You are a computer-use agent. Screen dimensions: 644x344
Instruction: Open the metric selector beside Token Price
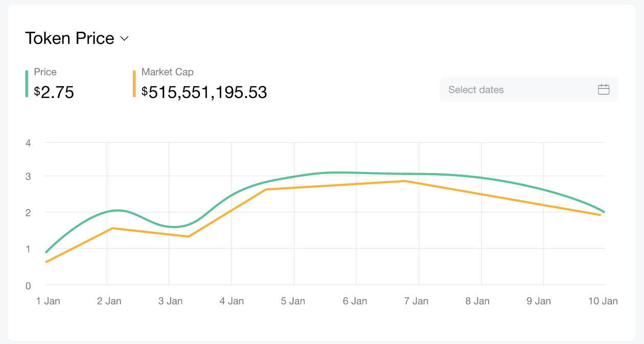click(124, 38)
